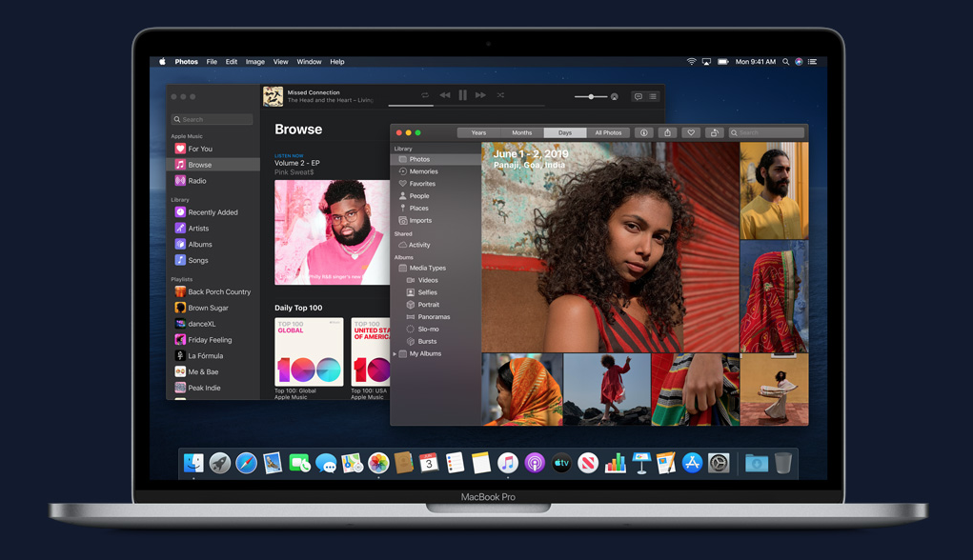The width and height of the screenshot is (973, 560).
Task: Open the App Store from the Dock
Action: click(692, 463)
